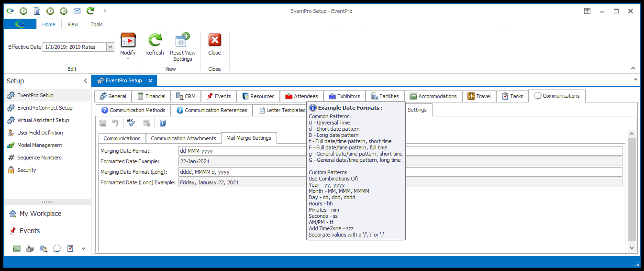Switch to the Resources setup tab
Viewport: 644px width, 271px height.
point(258,96)
